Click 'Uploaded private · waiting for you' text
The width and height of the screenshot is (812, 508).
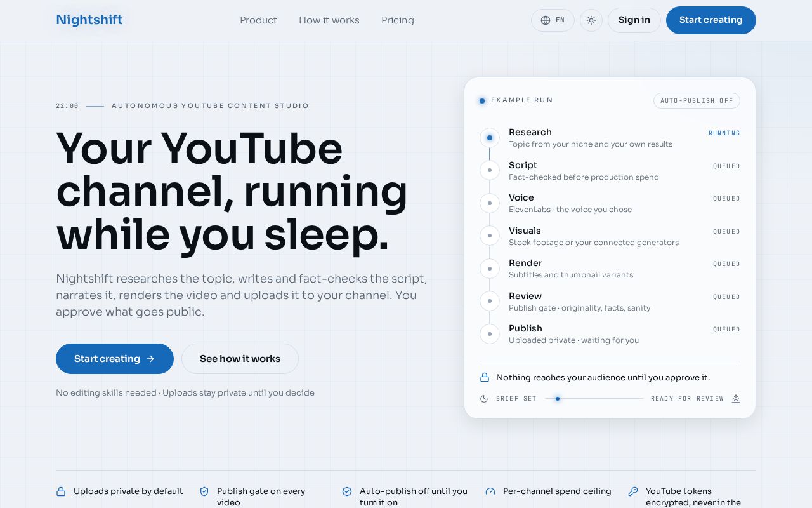click(573, 340)
